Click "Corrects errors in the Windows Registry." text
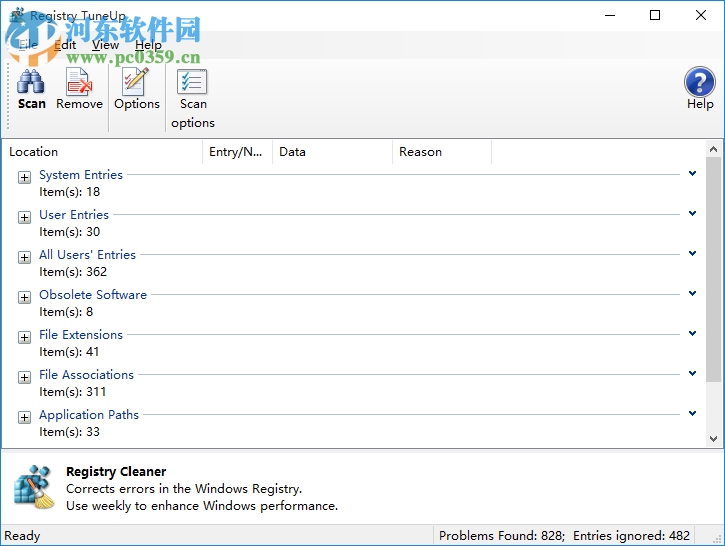The image size is (725, 546). pos(184,489)
